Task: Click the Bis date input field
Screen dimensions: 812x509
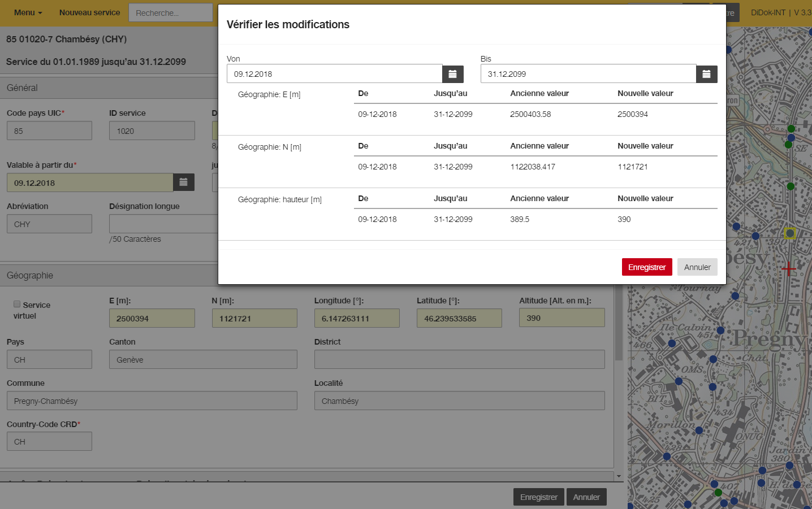Action: (588, 74)
